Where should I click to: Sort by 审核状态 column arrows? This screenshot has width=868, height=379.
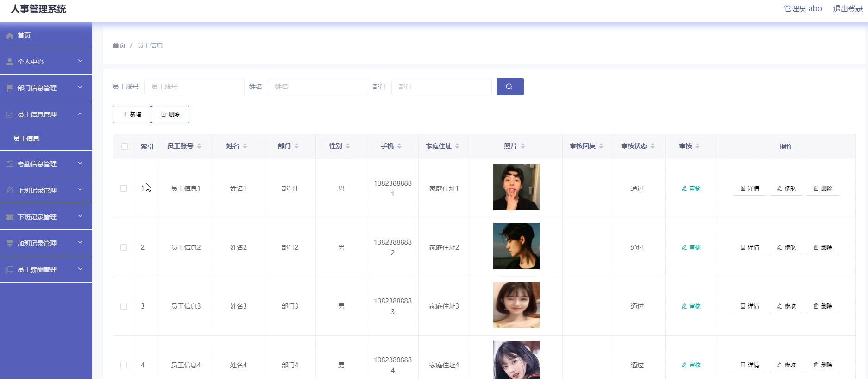pos(653,146)
